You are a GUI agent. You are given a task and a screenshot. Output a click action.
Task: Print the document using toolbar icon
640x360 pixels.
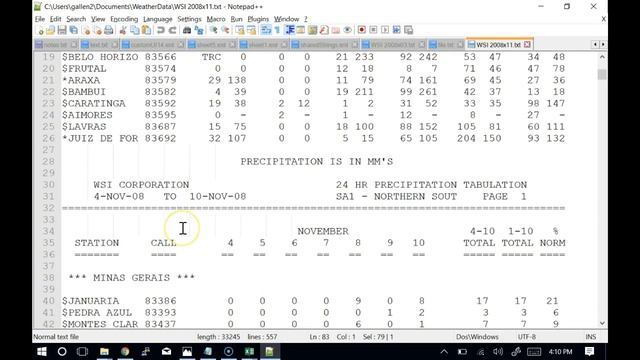click(x=109, y=30)
